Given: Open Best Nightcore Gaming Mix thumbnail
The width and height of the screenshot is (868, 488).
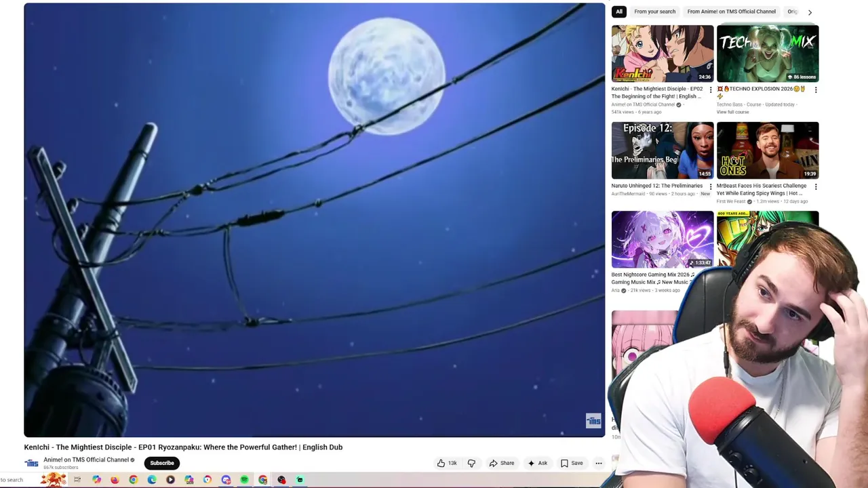Looking at the screenshot, I should (663, 239).
